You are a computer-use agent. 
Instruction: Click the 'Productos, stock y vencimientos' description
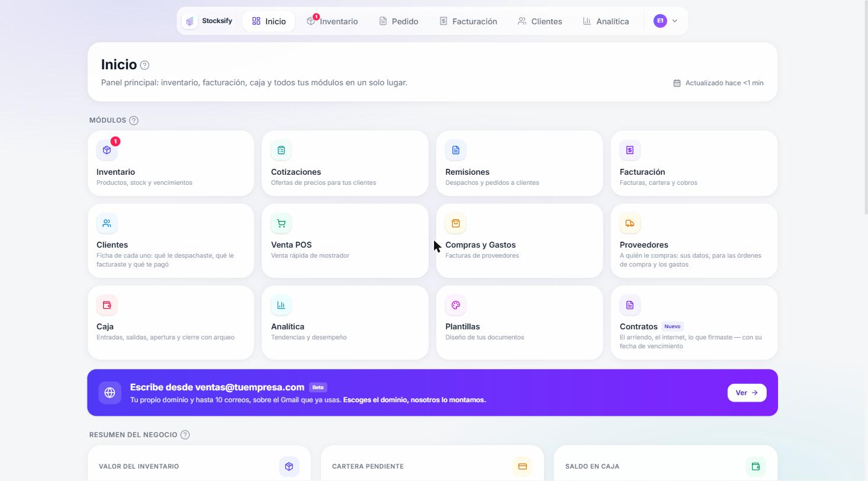(144, 182)
